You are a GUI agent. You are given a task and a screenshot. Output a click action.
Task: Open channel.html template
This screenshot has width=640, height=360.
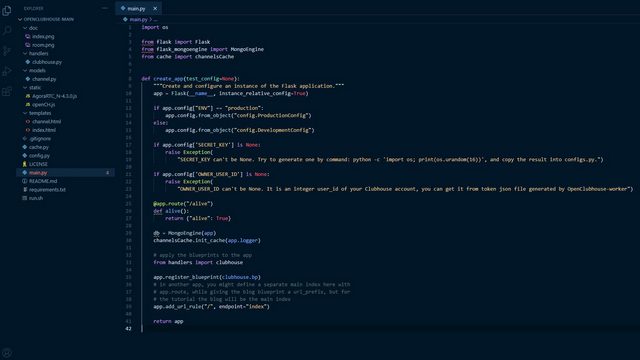click(x=46, y=122)
